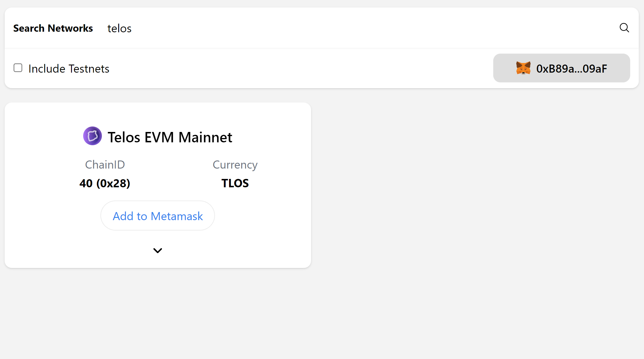The image size is (644, 359).
Task: Expand Telos EVM Mainnet details chevron
Action: coord(157,250)
